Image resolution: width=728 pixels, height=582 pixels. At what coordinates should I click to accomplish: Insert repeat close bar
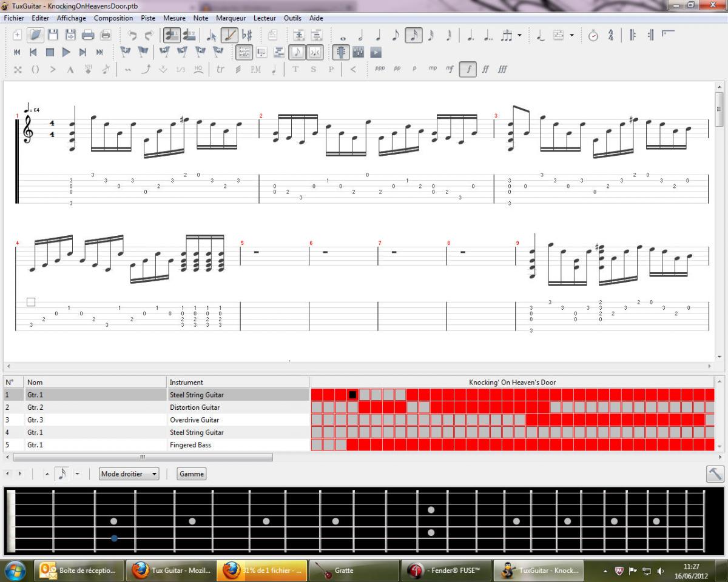[650, 35]
